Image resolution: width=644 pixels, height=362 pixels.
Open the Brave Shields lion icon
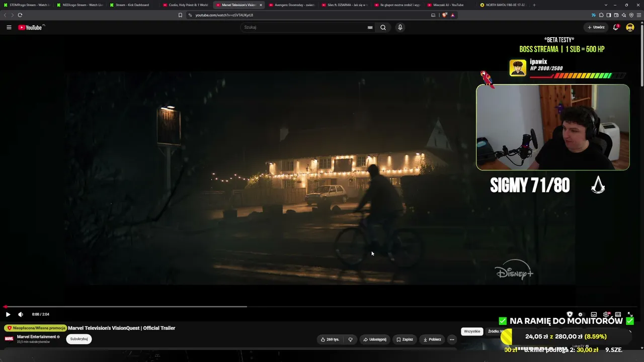point(445,15)
